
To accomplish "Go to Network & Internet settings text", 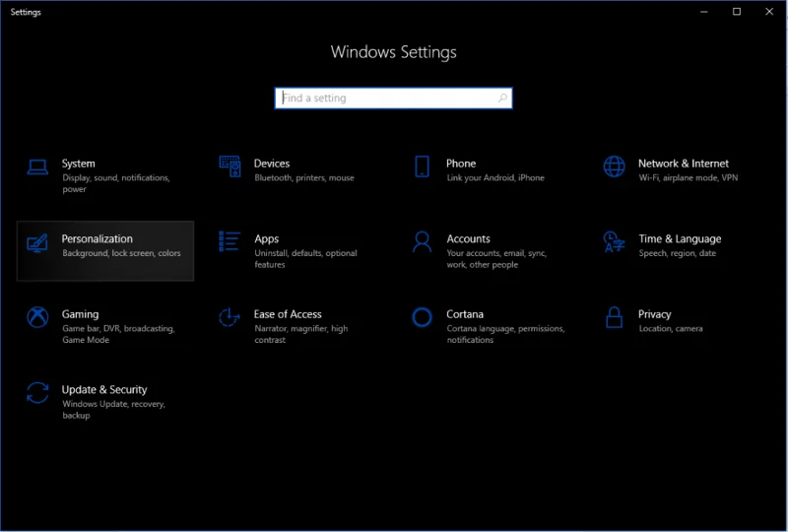I will click(x=683, y=164).
